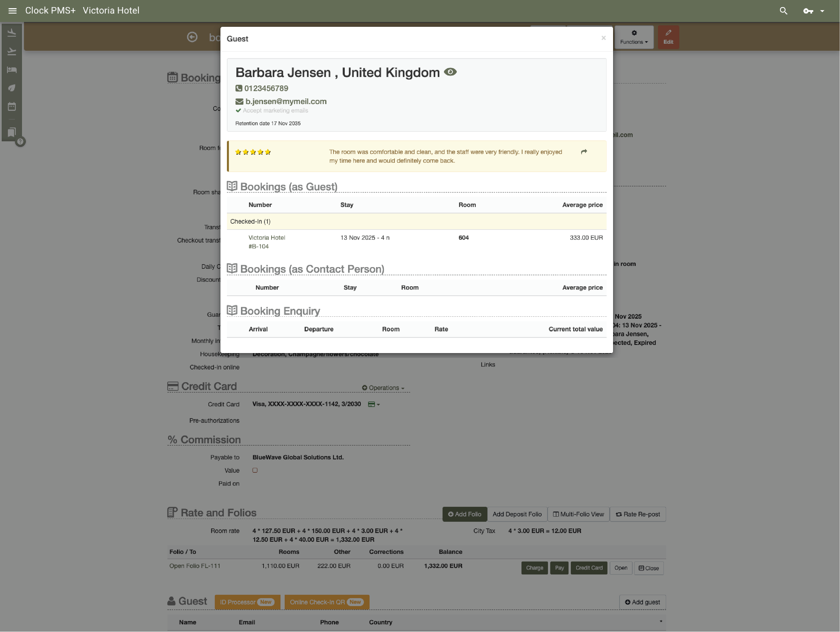Click the In-house guests bed icon in sidebar

pyautogui.click(x=12, y=70)
